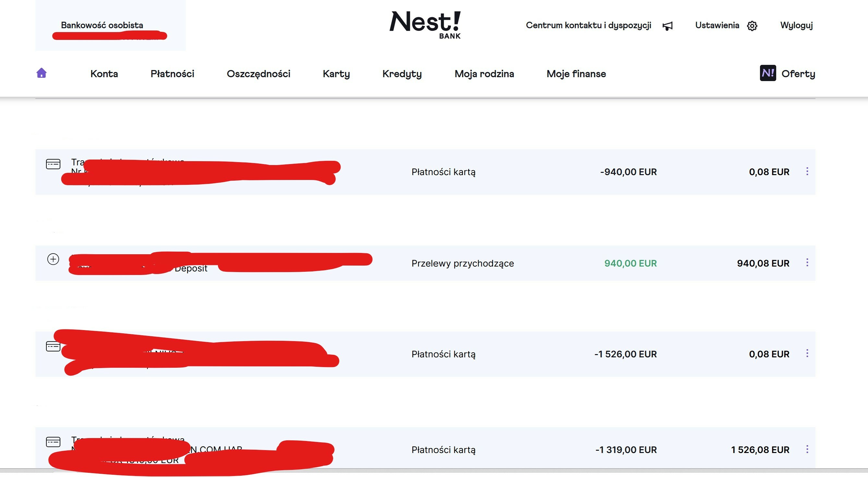Screen dimensions: 868x477
Task: Click the N! offers logo icon
Action: (768, 73)
